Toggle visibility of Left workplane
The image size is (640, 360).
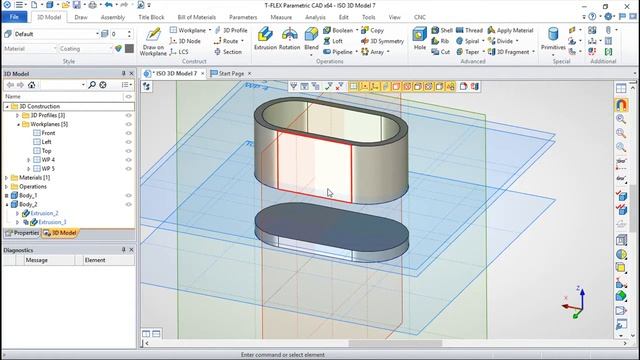[x=129, y=142]
